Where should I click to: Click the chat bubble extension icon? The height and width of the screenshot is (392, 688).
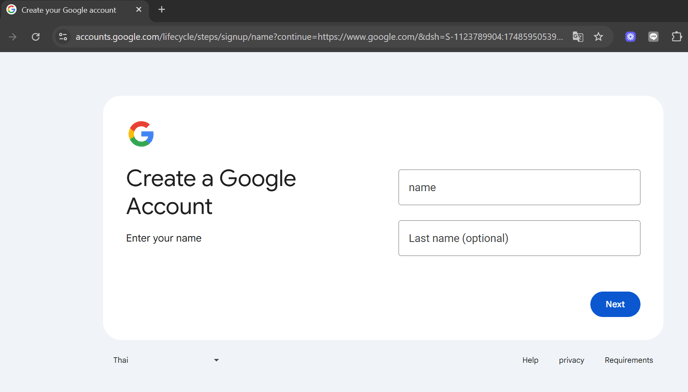653,37
